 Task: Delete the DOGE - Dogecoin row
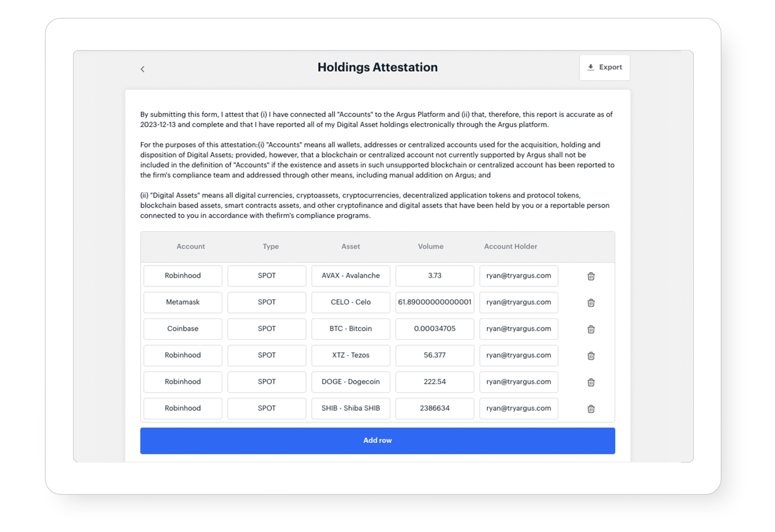pos(591,382)
